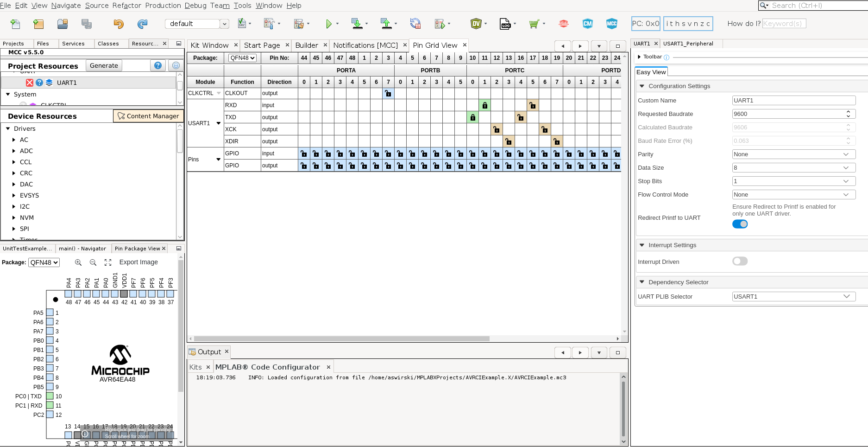Viewport: 868px width, 447px height.
Task: Open the Production menu
Action: [x=163, y=6]
